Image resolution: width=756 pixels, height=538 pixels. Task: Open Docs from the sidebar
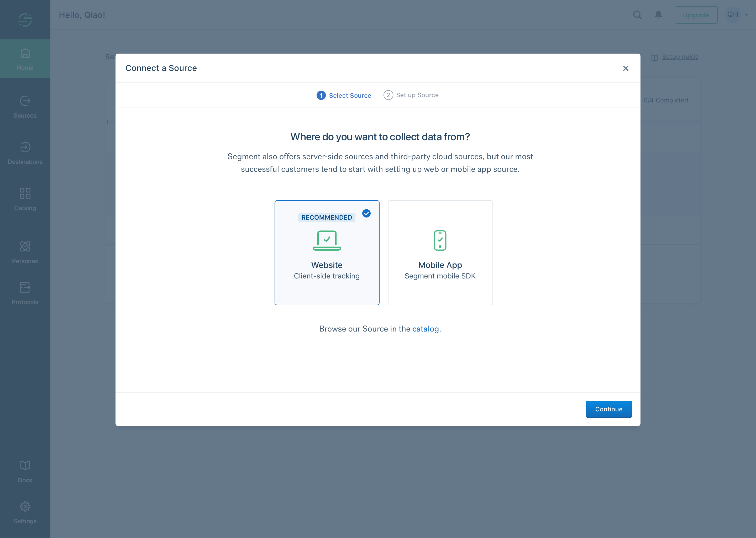tap(25, 472)
